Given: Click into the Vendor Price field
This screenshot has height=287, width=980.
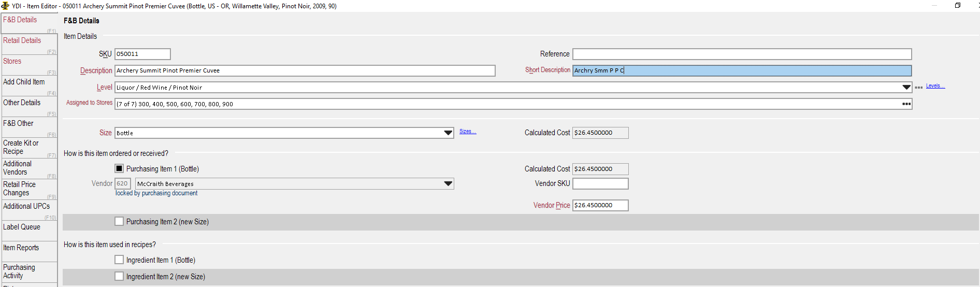Looking at the screenshot, I should coord(600,205).
